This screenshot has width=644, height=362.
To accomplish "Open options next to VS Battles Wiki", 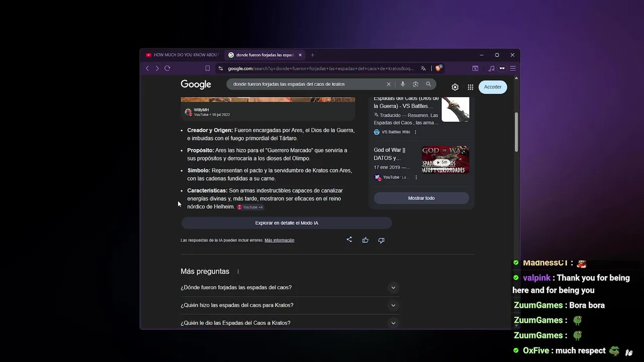I will coord(416,132).
